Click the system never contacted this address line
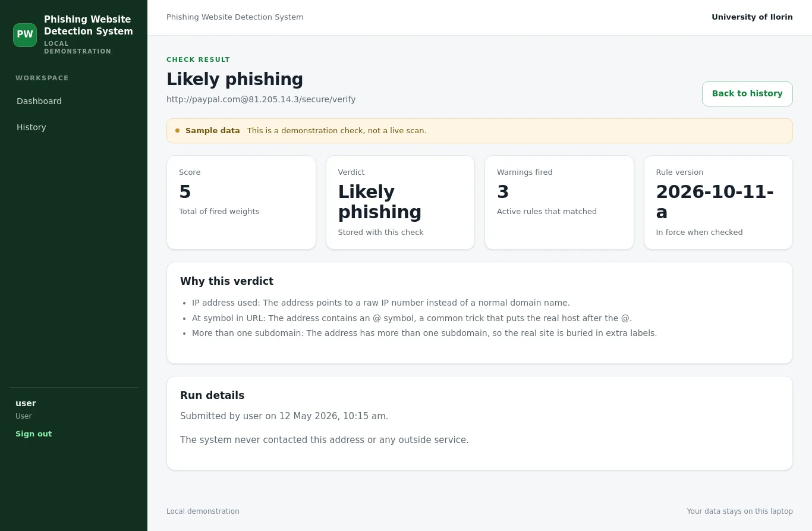This screenshot has height=531, width=812. pos(325,440)
